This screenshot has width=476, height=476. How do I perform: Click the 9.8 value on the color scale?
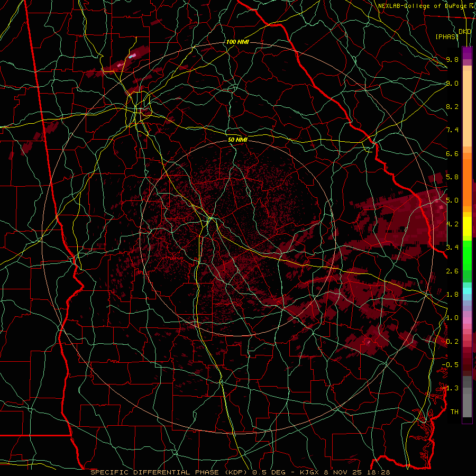(452, 59)
